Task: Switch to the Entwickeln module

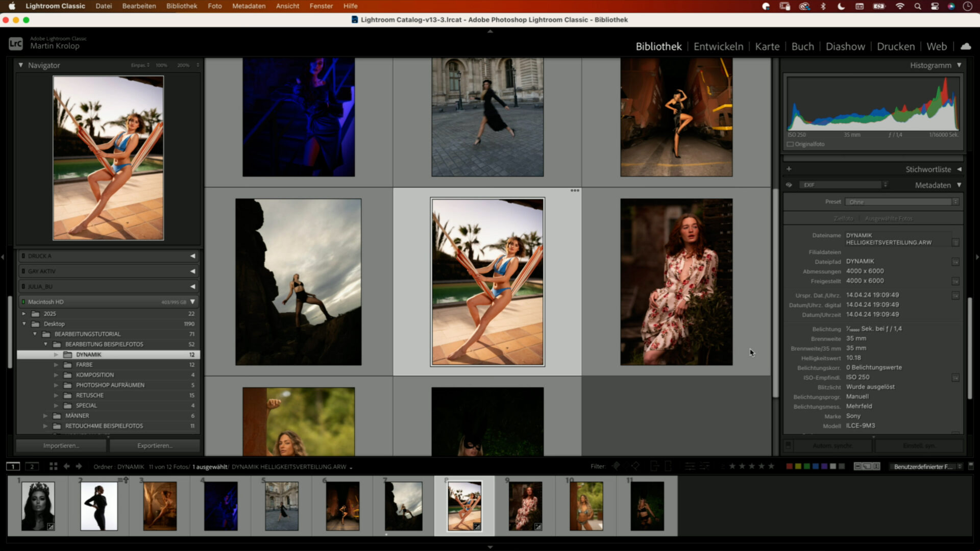Action: (718, 46)
